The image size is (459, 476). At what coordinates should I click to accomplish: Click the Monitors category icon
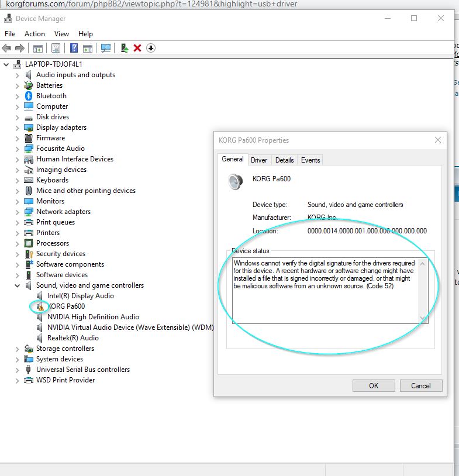click(29, 201)
